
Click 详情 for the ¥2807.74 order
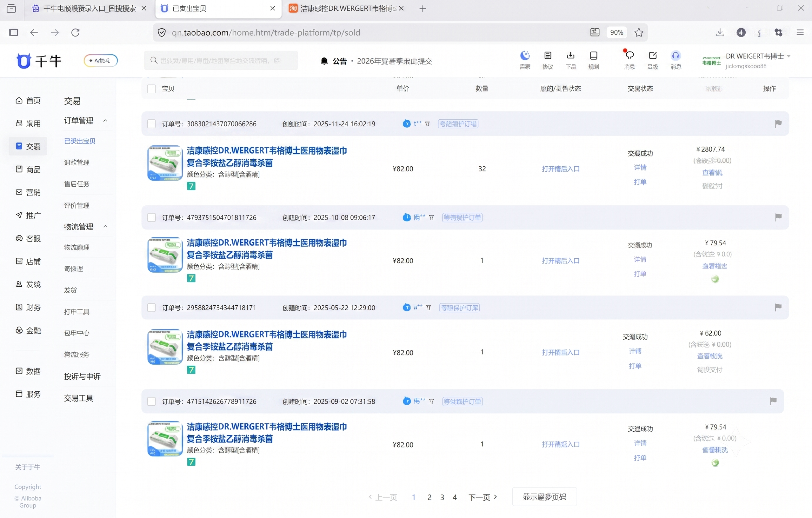tap(640, 168)
